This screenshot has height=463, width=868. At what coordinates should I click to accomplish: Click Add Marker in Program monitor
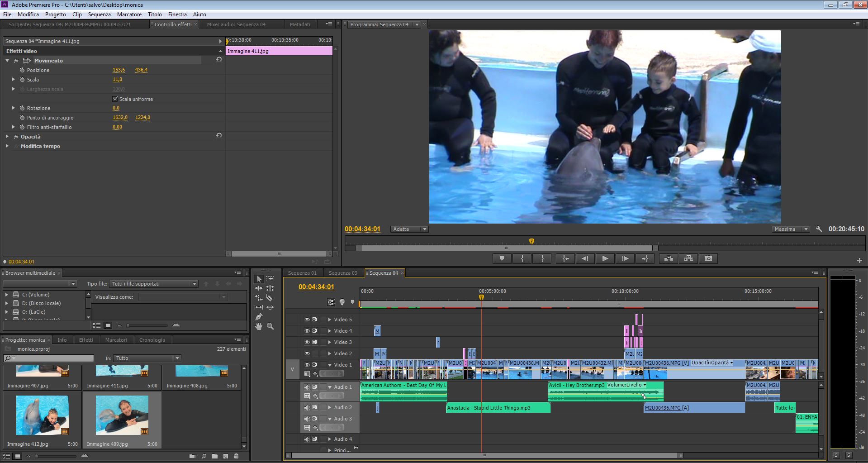tap(502, 258)
